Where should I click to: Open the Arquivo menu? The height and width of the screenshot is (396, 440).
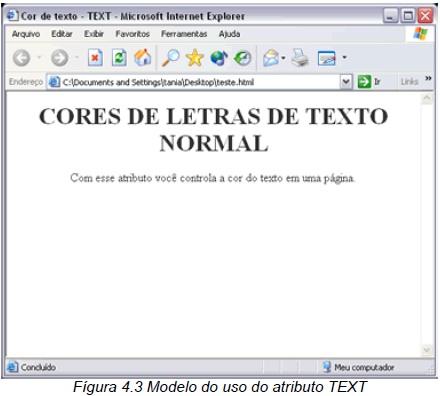point(26,34)
